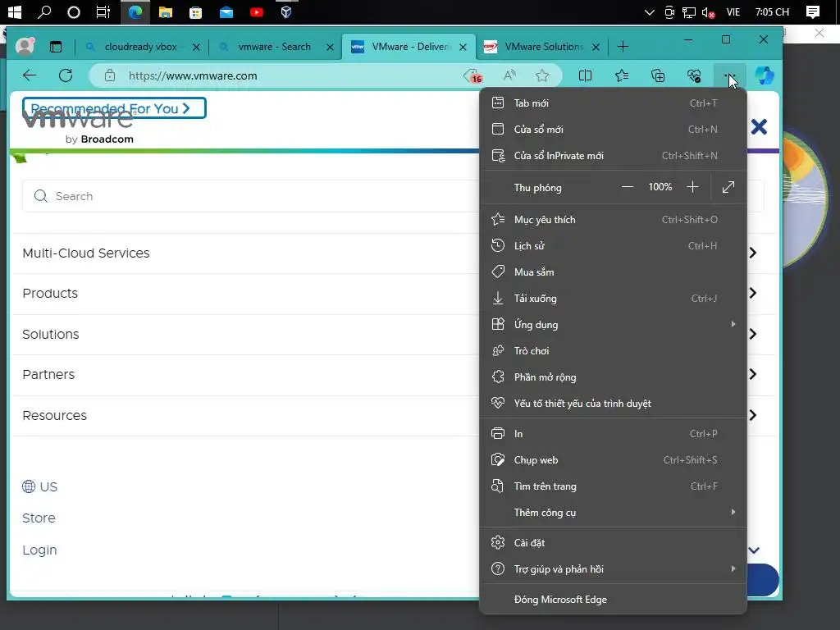Zoom out with the minus button
This screenshot has height=630, width=840.
click(x=628, y=187)
